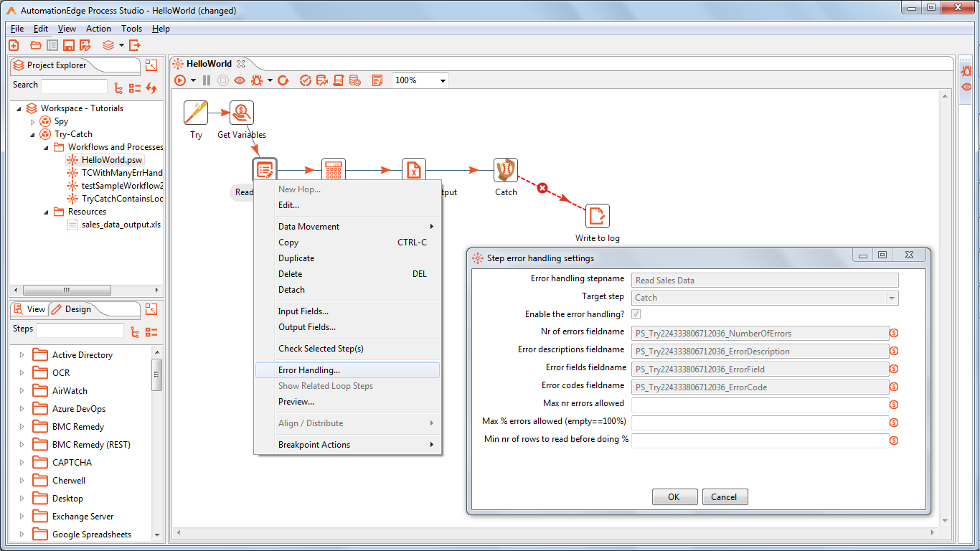980x551 pixels.
Task: Maximize the Project Explorer panel icon
Action: pyautogui.click(x=151, y=65)
